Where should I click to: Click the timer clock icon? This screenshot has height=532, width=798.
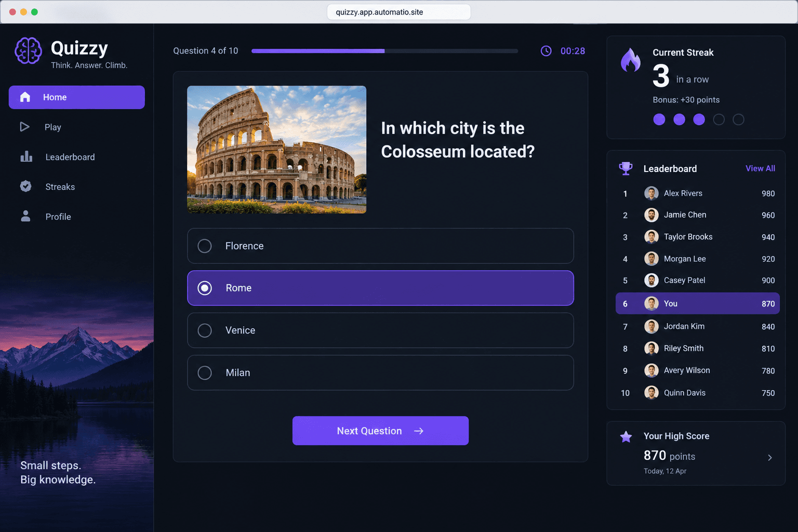(x=546, y=51)
